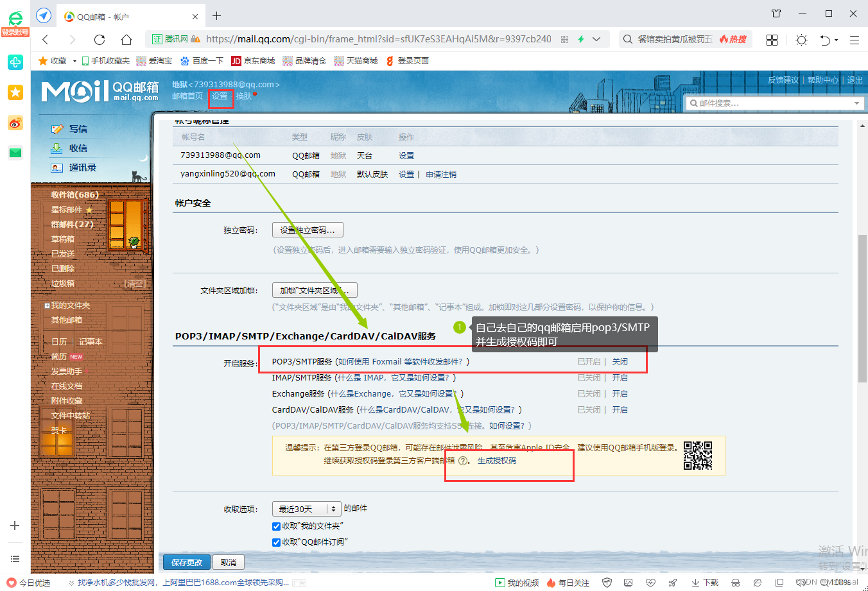
Task: Open the browser app grid icon
Action: click(x=772, y=40)
